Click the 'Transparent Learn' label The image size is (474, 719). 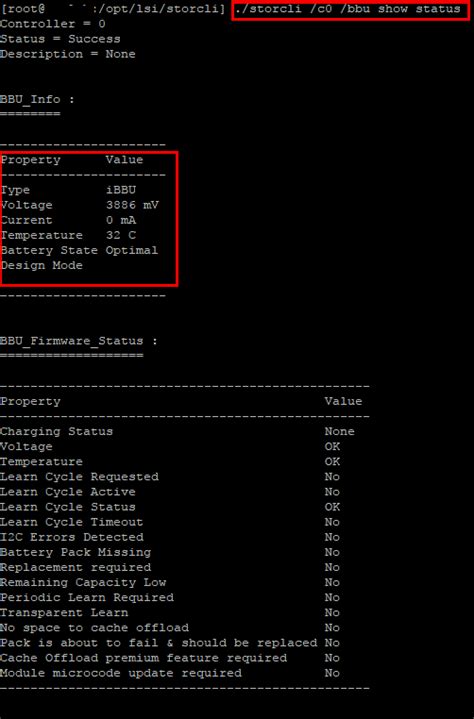[64, 613]
